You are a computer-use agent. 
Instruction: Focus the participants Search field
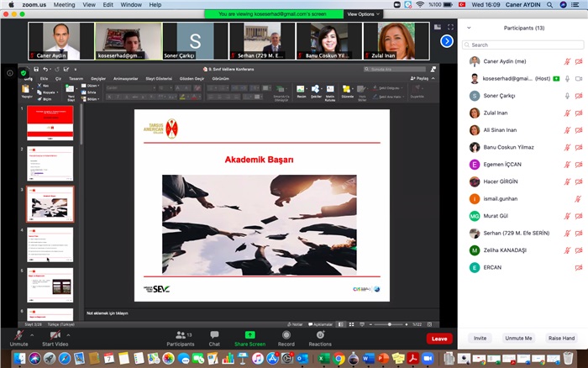point(522,45)
